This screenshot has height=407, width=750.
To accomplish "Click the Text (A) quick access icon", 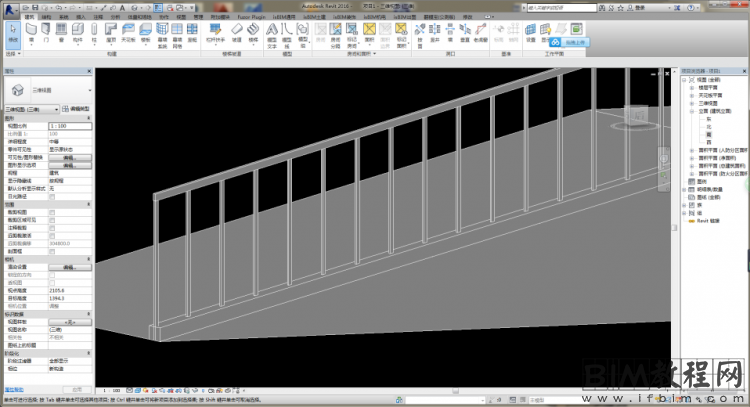I will (x=122, y=8).
